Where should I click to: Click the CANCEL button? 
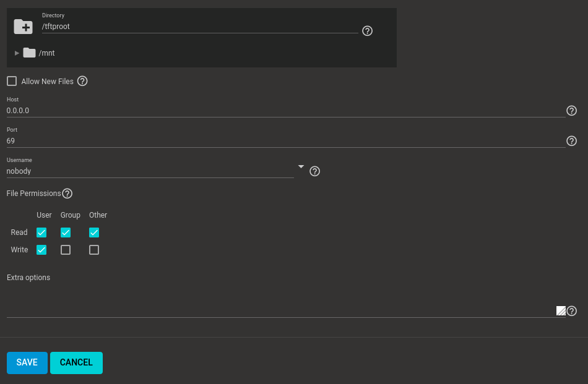click(77, 362)
